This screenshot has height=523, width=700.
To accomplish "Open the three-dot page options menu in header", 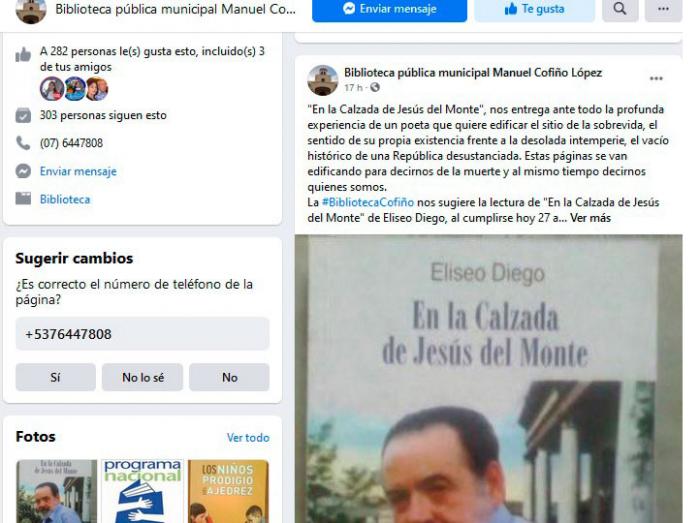I will [663, 9].
